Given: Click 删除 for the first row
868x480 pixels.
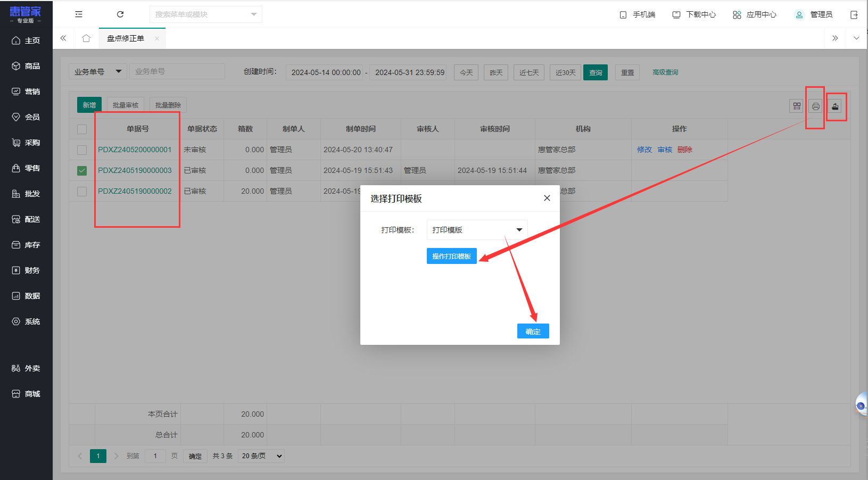Looking at the screenshot, I should pyautogui.click(x=685, y=150).
